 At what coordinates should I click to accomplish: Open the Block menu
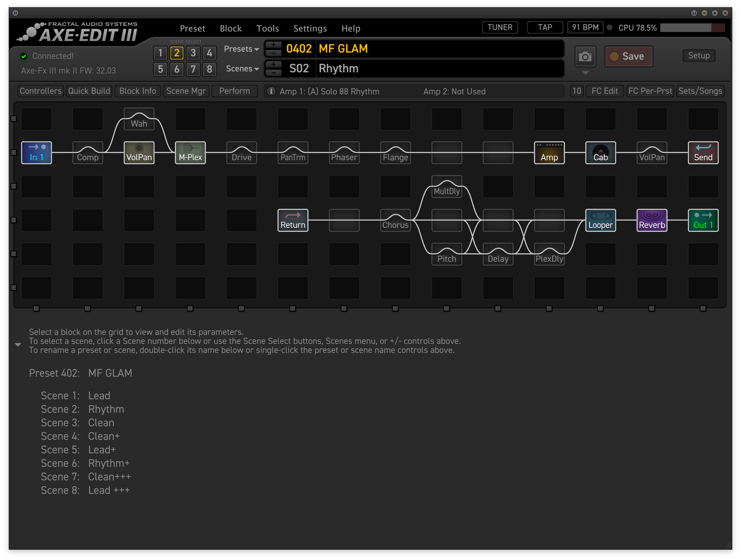pyautogui.click(x=231, y=29)
